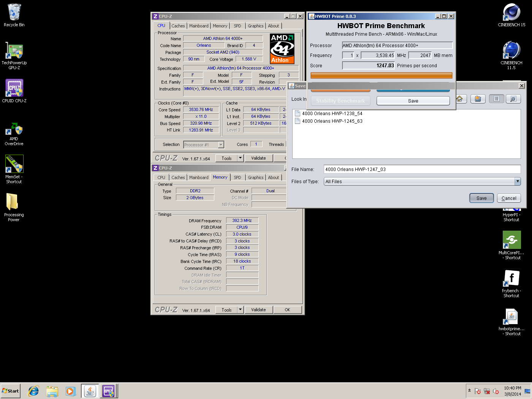Open the SPD tab in upper CPU-Z window
Screen dimensions: 532x399
(x=237, y=26)
